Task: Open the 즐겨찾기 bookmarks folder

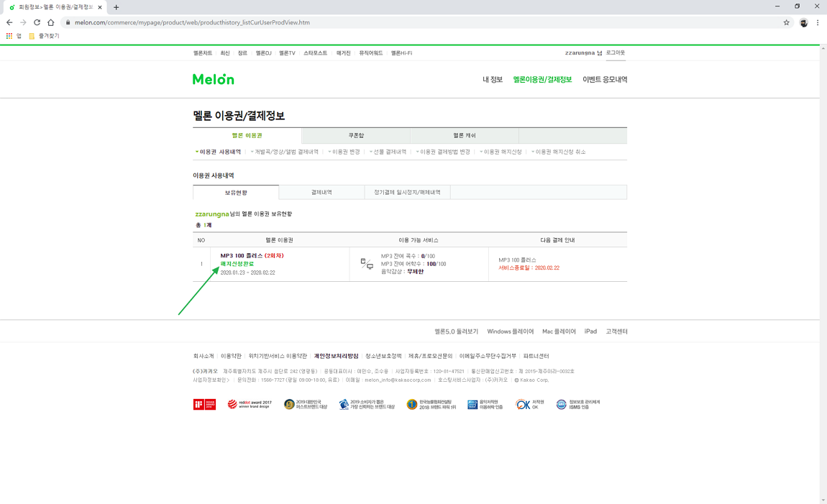Action: coord(45,36)
